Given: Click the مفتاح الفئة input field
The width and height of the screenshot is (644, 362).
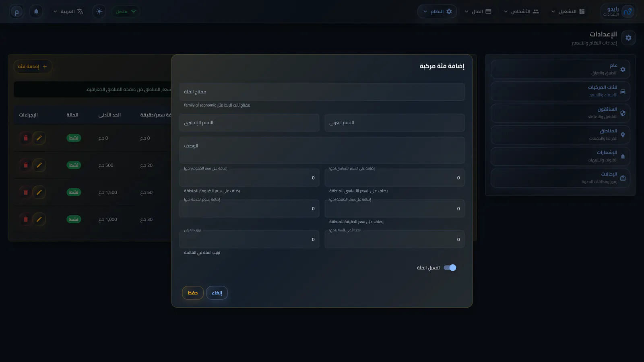Looking at the screenshot, I should click(322, 92).
